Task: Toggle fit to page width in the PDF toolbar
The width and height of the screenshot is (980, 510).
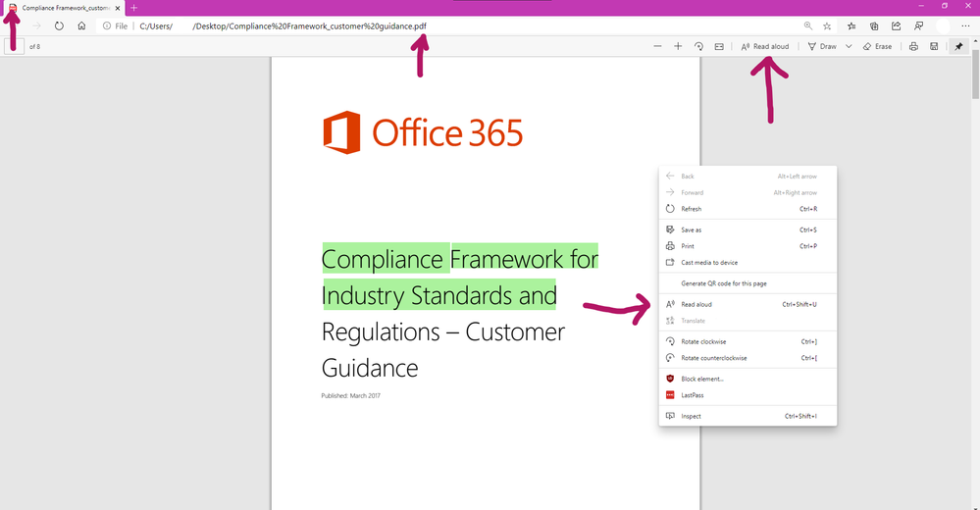Action: [719, 46]
